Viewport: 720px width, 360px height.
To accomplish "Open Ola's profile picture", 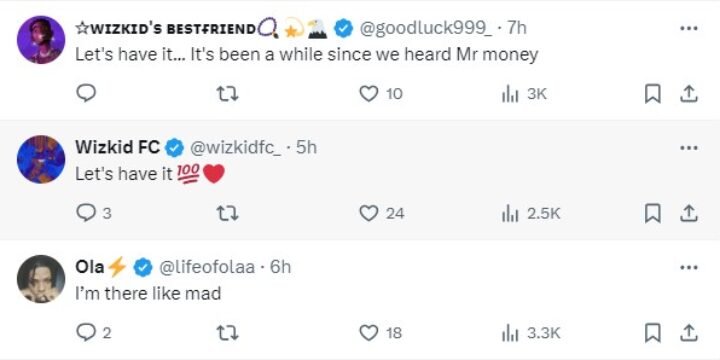I will (41, 279).
